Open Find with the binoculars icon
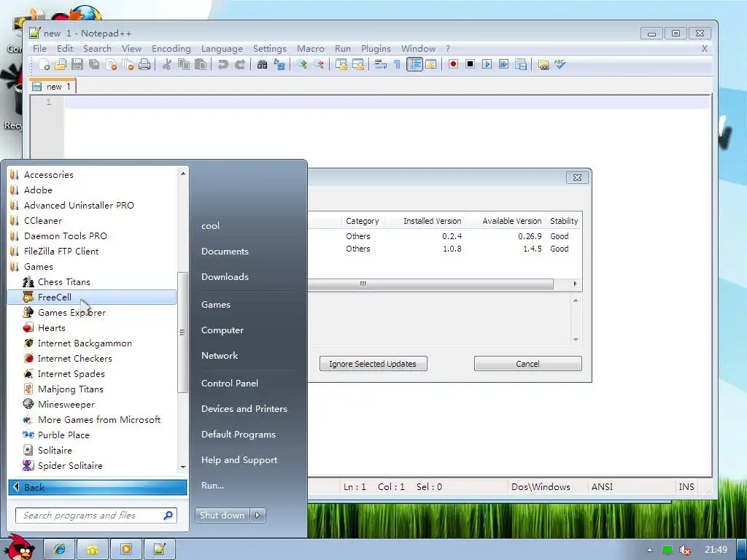This screenshot has width=747, height=560. pos(262,64)
